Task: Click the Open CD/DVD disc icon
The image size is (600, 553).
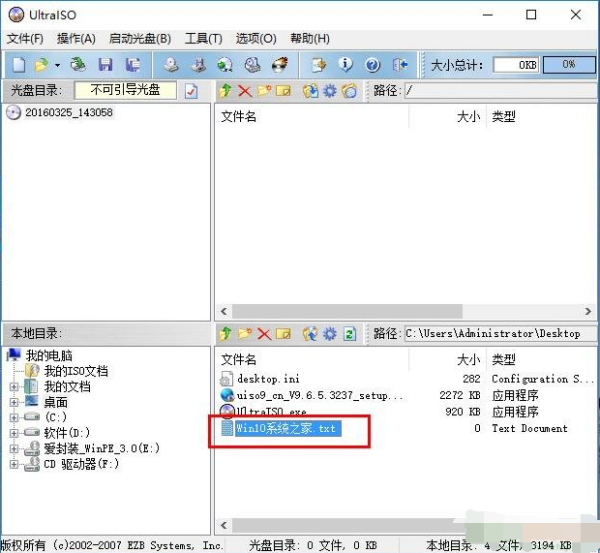Action: 78,64
